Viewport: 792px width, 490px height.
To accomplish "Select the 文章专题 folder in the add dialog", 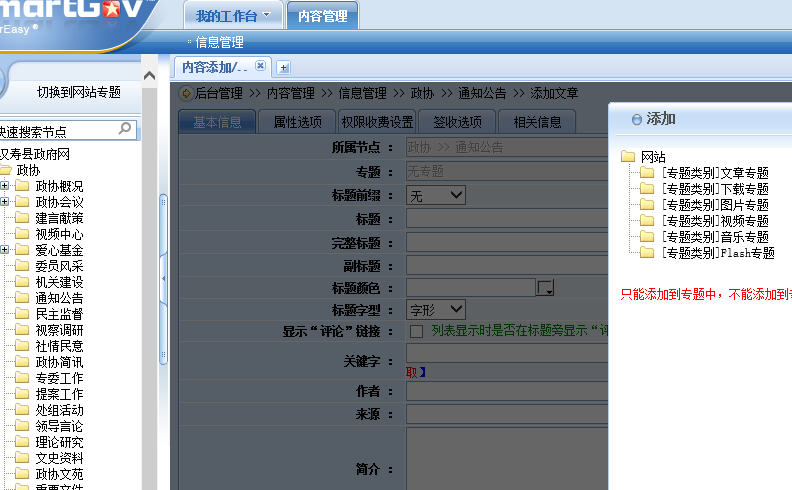I will (x=714, y=173).
